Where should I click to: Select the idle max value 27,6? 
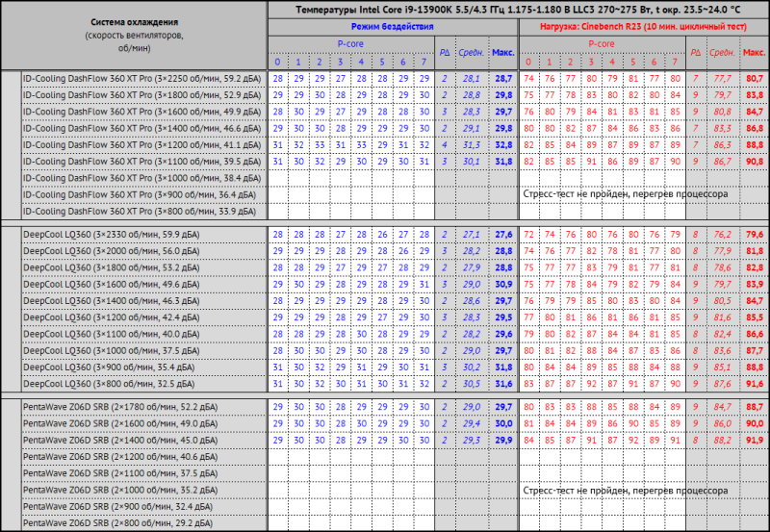coord(502,234)
